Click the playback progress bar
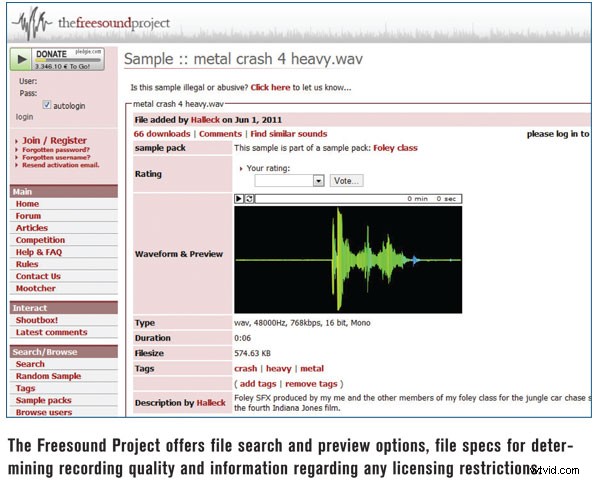The width and height of the screenshot is (600, 480). [358, 199]
